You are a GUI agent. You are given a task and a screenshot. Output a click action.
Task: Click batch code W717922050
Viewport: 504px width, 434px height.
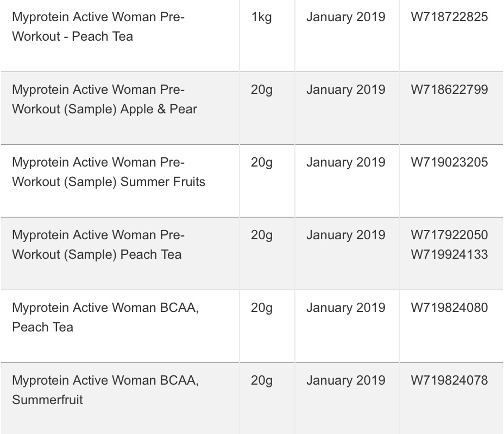tap(449, 235)
